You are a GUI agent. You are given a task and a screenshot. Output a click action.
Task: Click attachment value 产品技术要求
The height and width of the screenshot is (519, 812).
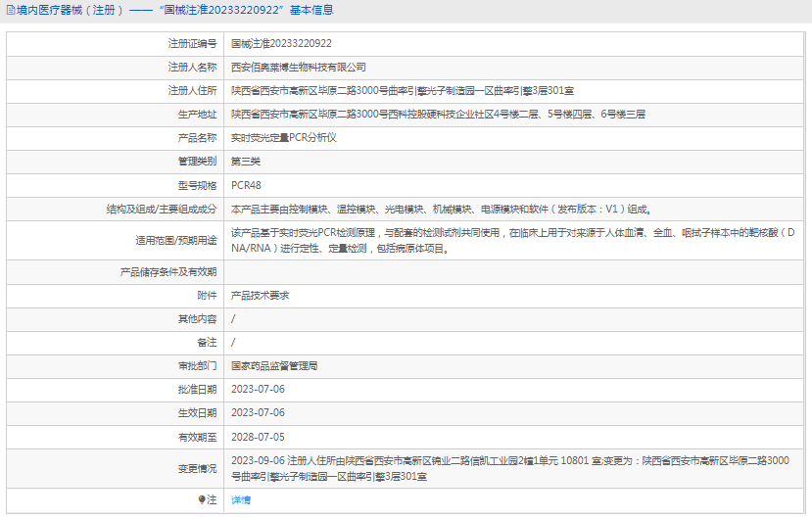[x=260, y=296]
